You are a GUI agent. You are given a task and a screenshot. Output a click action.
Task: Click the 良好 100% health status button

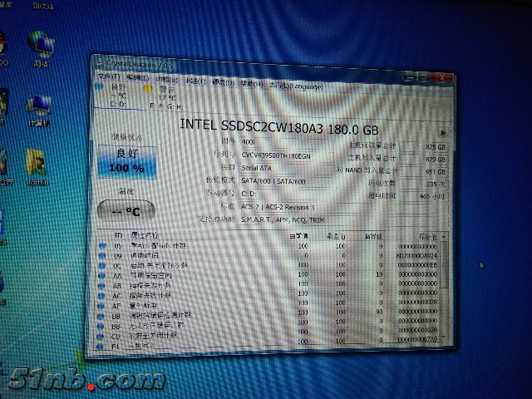pos(126,160)
